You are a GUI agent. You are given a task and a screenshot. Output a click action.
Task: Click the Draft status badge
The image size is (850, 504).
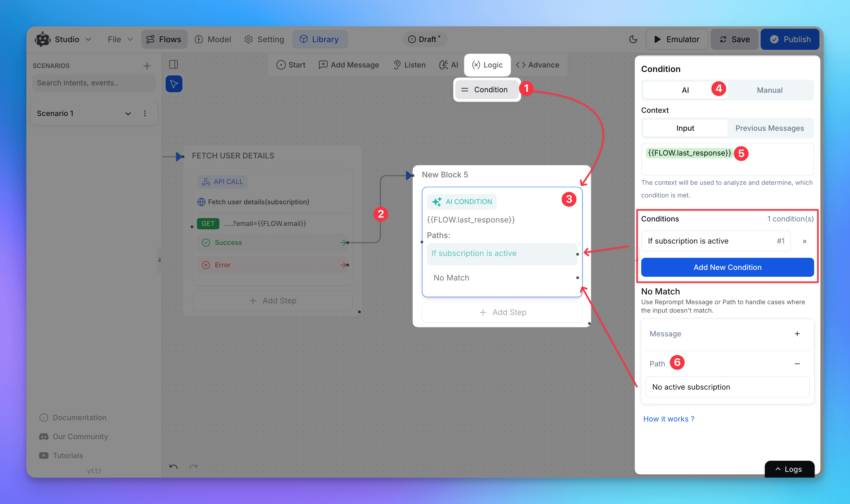[424, 39]
